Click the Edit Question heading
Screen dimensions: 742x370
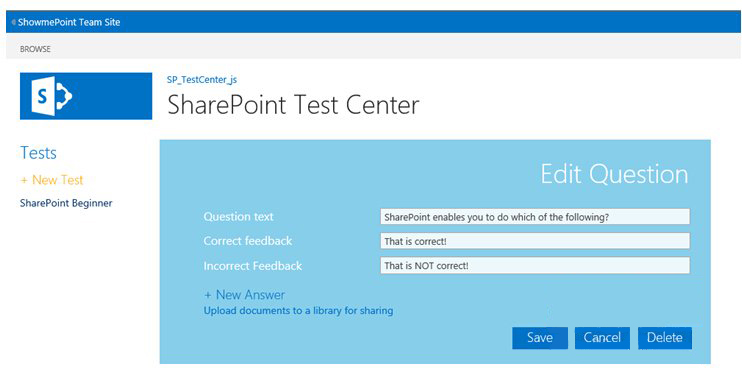coord(614,174)
